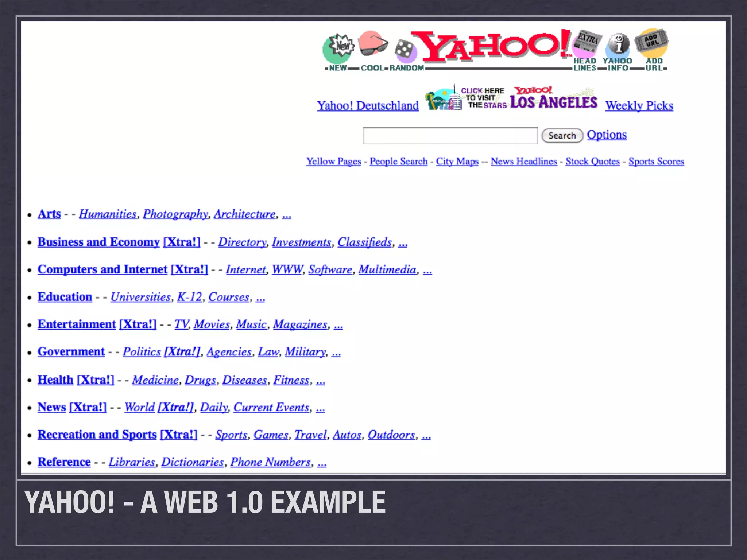Click into the search text field
This screenshot has height=560, width=747.
click(x=450, y=135)
